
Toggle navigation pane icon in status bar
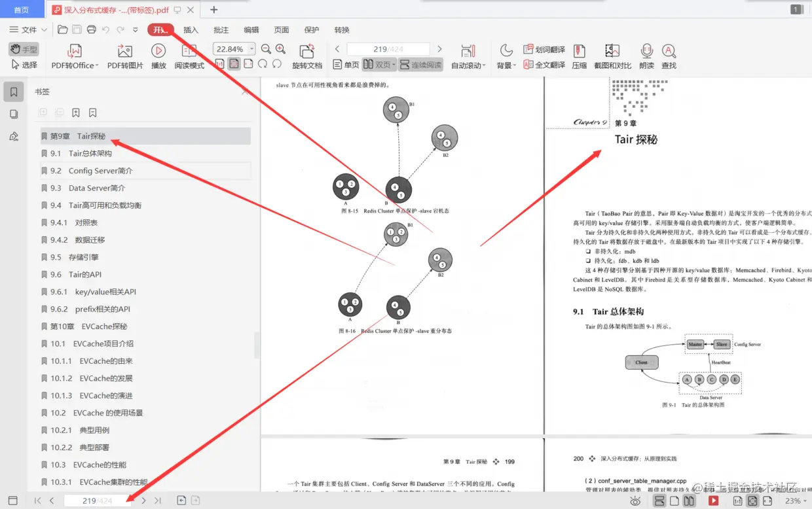13,500
